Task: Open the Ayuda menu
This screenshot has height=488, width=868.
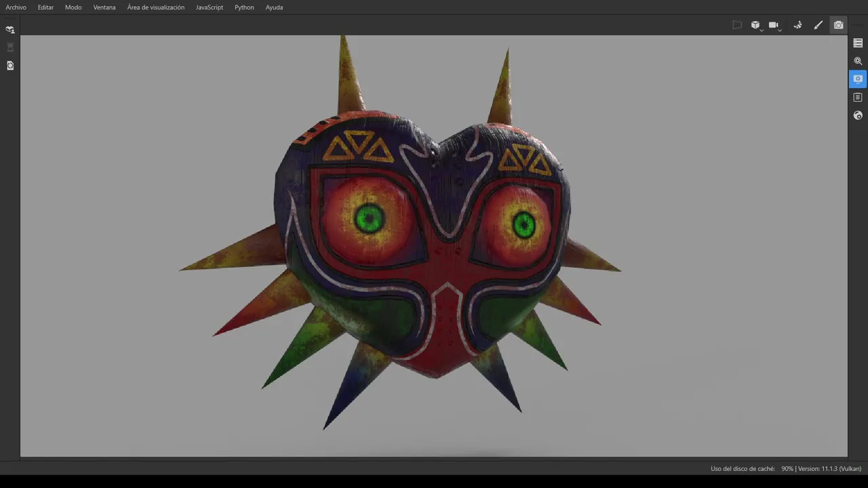Action: (x=274, y=7)
